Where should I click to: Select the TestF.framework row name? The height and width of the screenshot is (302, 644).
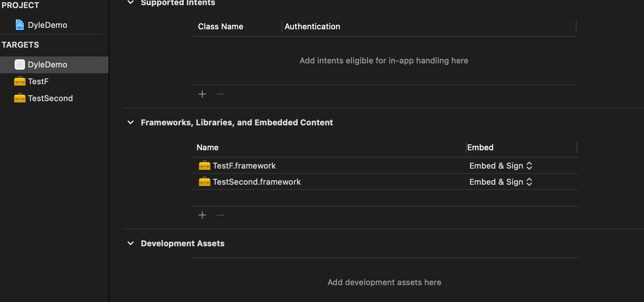click(x=244, y=166)
